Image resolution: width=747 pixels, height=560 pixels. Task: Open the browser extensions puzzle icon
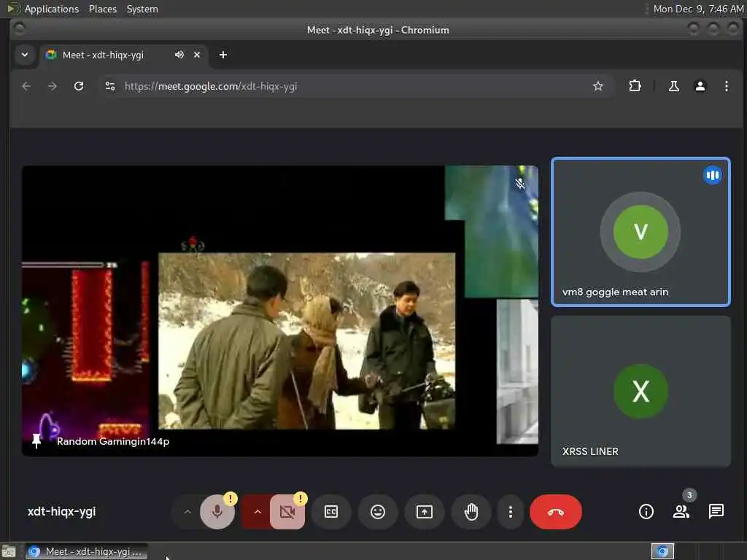(635, 86)
